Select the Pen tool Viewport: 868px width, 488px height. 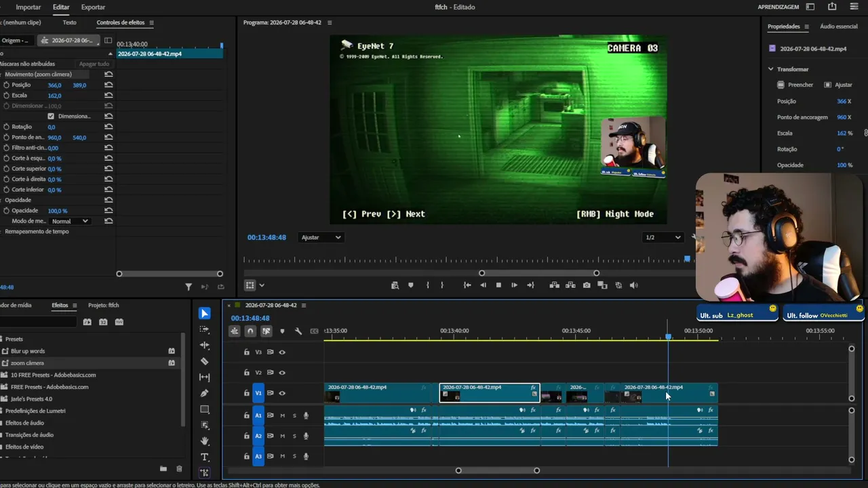click(x=205, y=393)
